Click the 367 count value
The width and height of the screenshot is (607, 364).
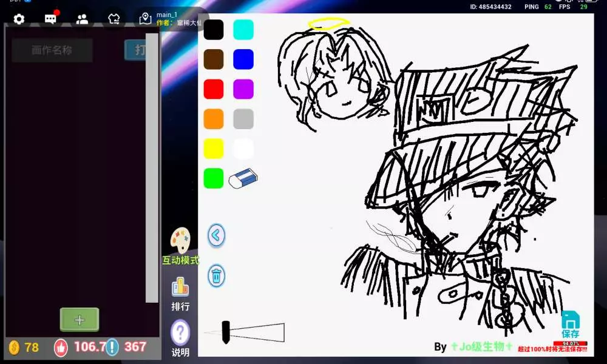(135, 346)
